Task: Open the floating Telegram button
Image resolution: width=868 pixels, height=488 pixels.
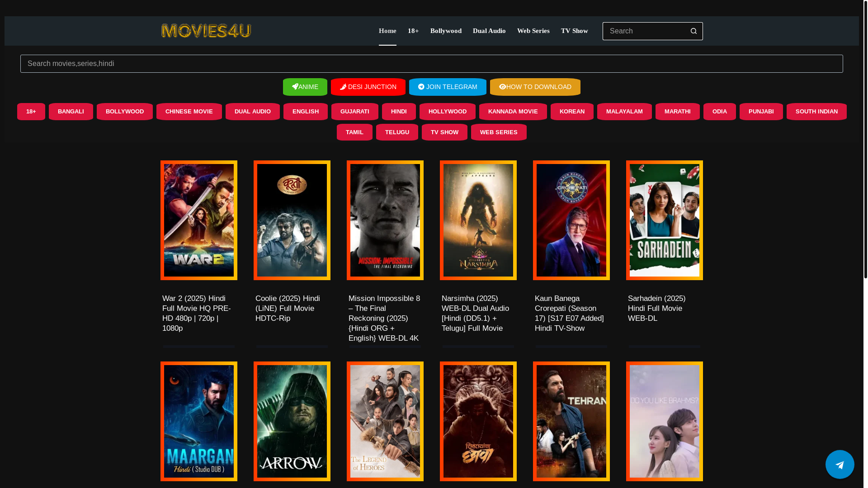Action: [840, 464]
